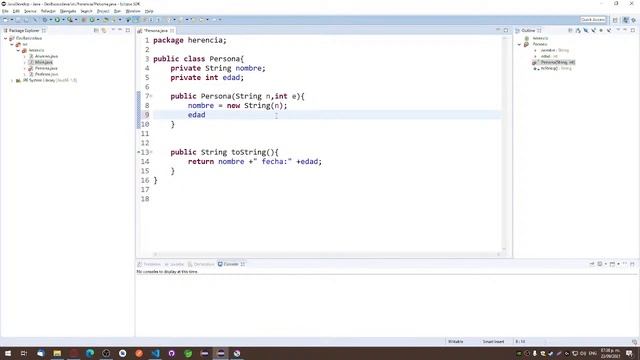
Task: Collapse the herencia package node
Action: (x=18, y=50)
